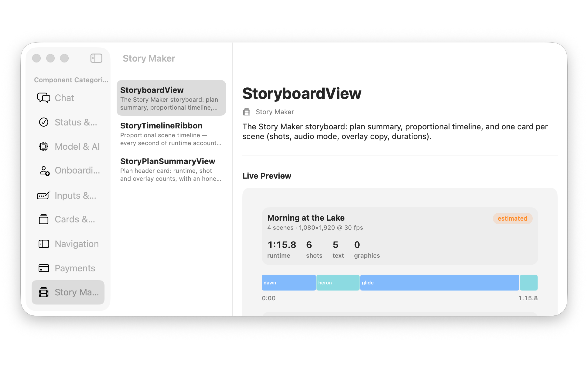Image resolution: width=588 pixels, height=368 pixels.
Task: Open the StoryPlanSummaryView component
Action: pyautogui.click(x=171, y=169)
